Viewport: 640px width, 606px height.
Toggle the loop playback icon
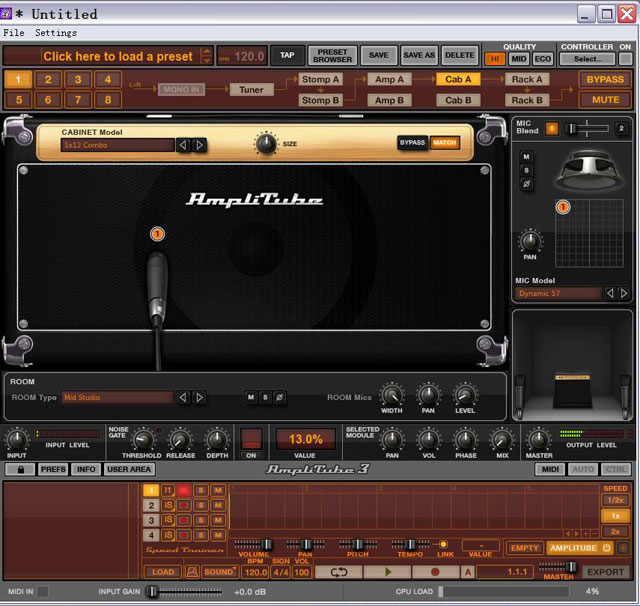pos(336,572)
